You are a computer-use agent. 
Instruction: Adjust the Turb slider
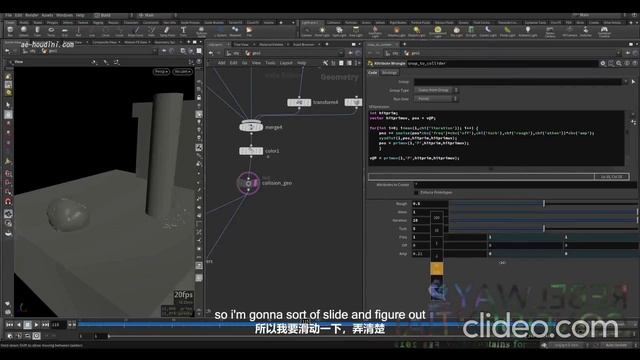pyautogui.click(x=544, y=229)
